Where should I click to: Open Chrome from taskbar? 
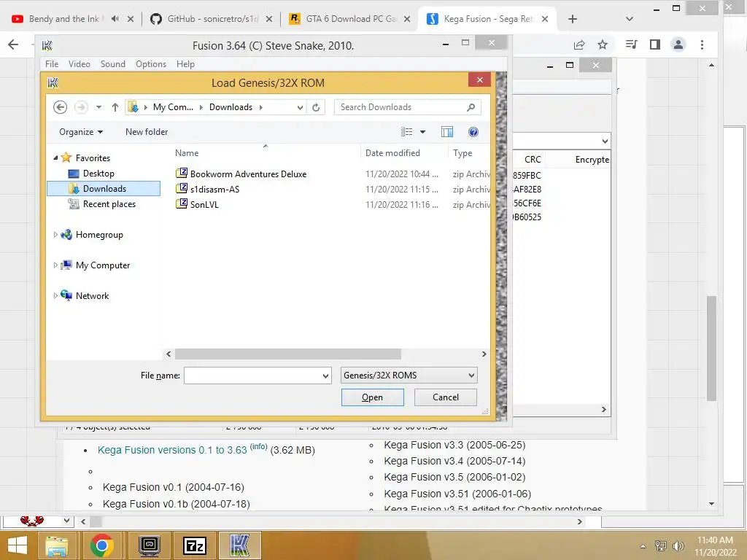pos(101,545)
